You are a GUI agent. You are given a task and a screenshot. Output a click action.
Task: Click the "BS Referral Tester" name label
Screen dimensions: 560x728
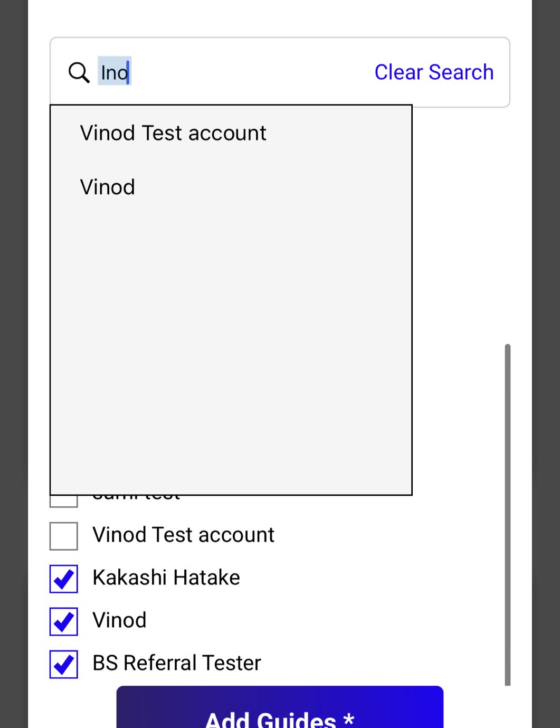point(177,663)
